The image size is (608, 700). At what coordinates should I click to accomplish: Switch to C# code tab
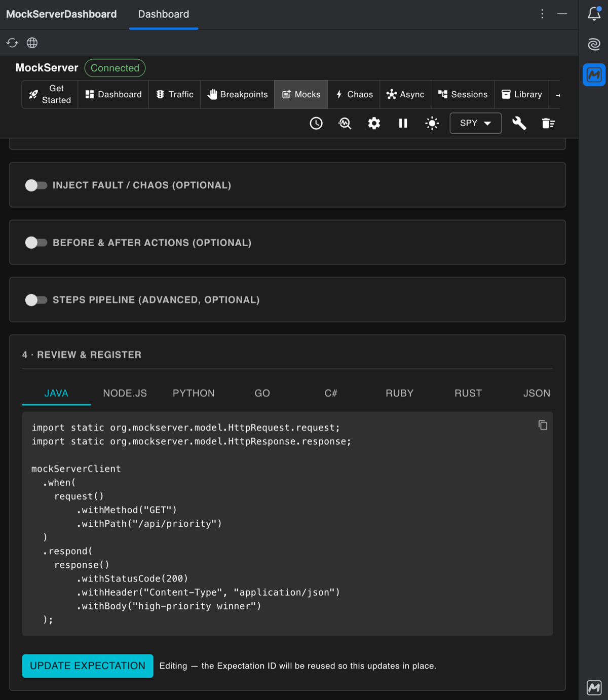click(x=331, y=393)
